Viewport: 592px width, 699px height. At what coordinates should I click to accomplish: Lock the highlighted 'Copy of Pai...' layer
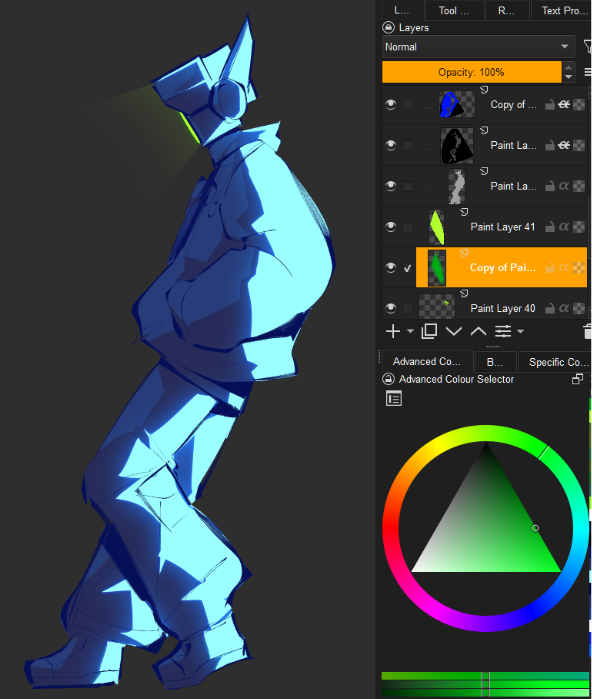(x=550, y=267)
